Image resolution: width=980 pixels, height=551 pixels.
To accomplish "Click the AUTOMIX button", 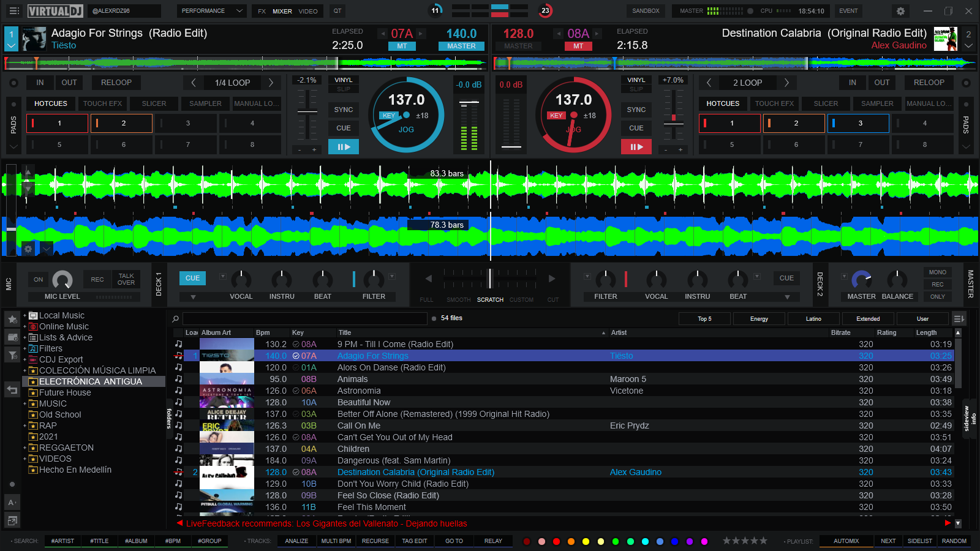I will pos(846,541).
